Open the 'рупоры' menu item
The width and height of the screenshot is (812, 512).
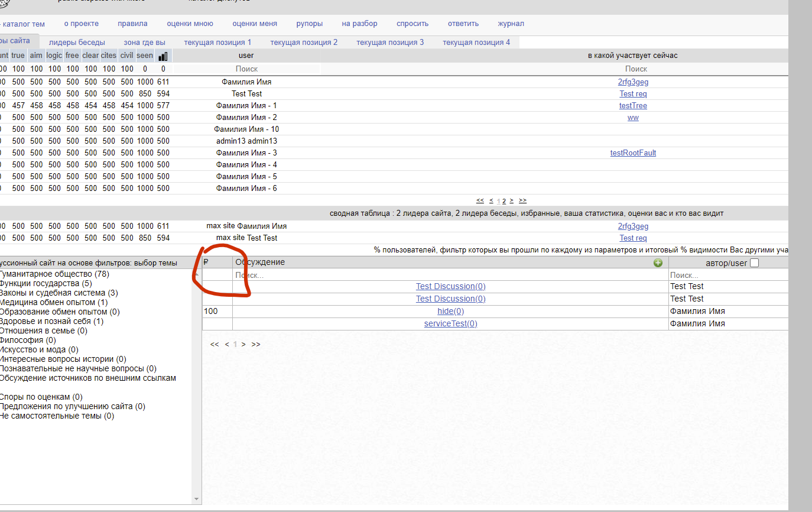(x=310, y=24)
